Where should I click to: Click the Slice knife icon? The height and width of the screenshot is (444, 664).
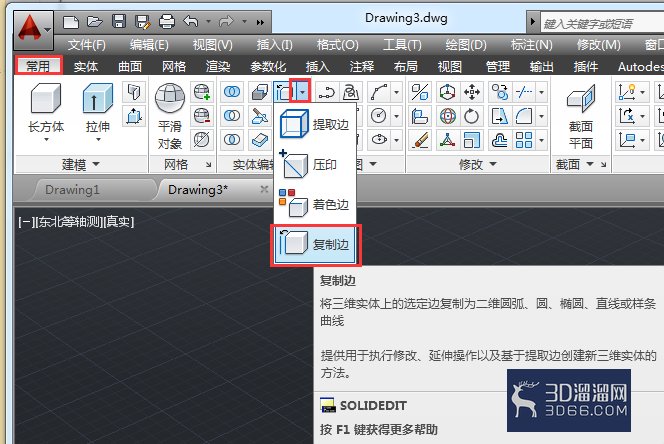click(259, 116)
